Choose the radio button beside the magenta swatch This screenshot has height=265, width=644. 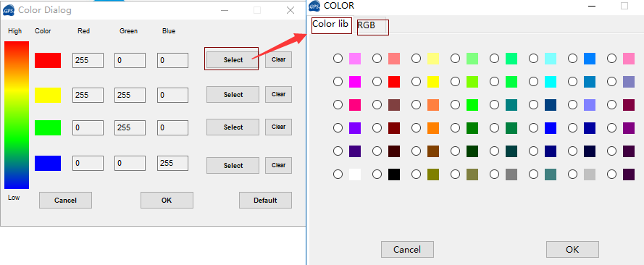click(338, 82)
